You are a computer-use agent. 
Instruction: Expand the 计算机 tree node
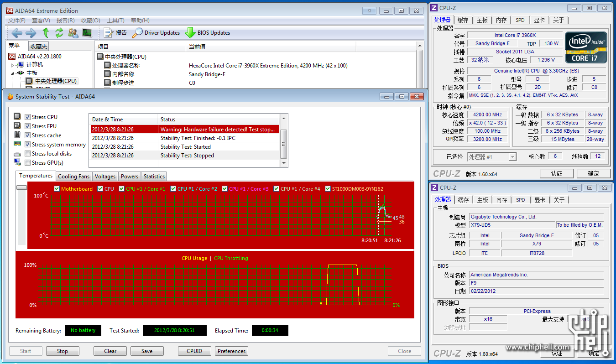tap(13, 65)
